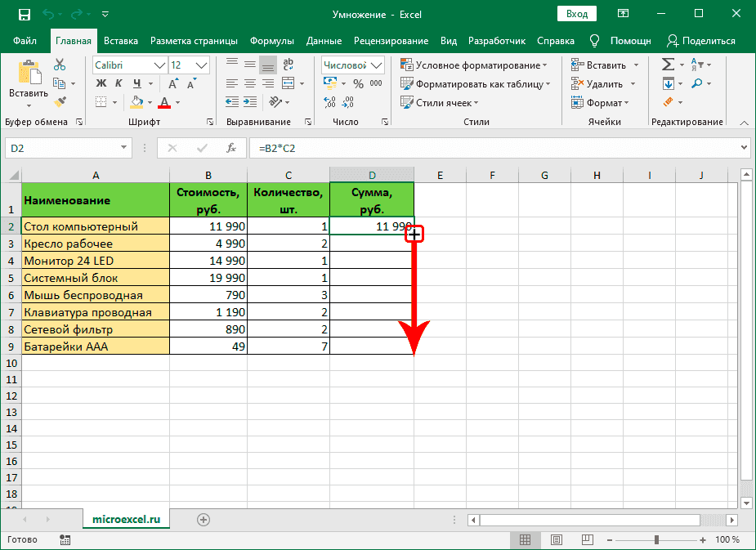This screenshot has height=550, width=756.
Task: Click the Cut scissors icon
Action: [60, 65]
